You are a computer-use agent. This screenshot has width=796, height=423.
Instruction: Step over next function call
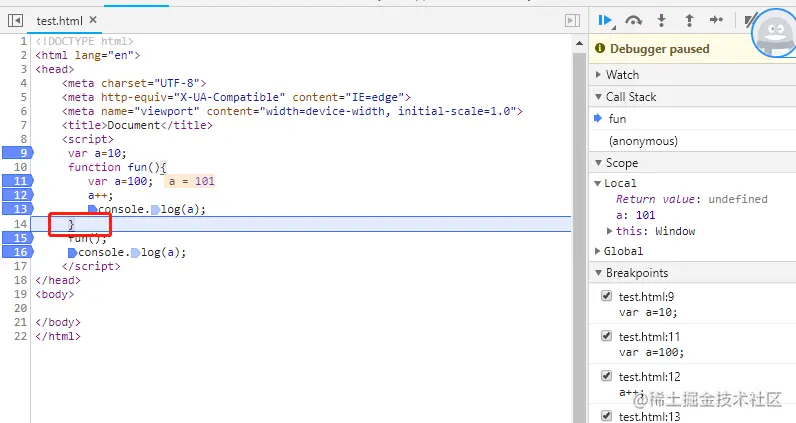coord(634,20)
